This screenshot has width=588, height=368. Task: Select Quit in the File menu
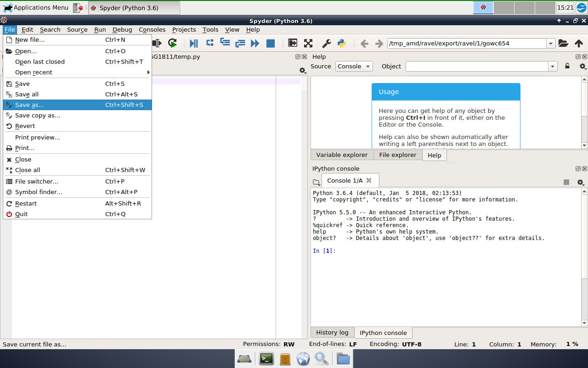(77, 214)
